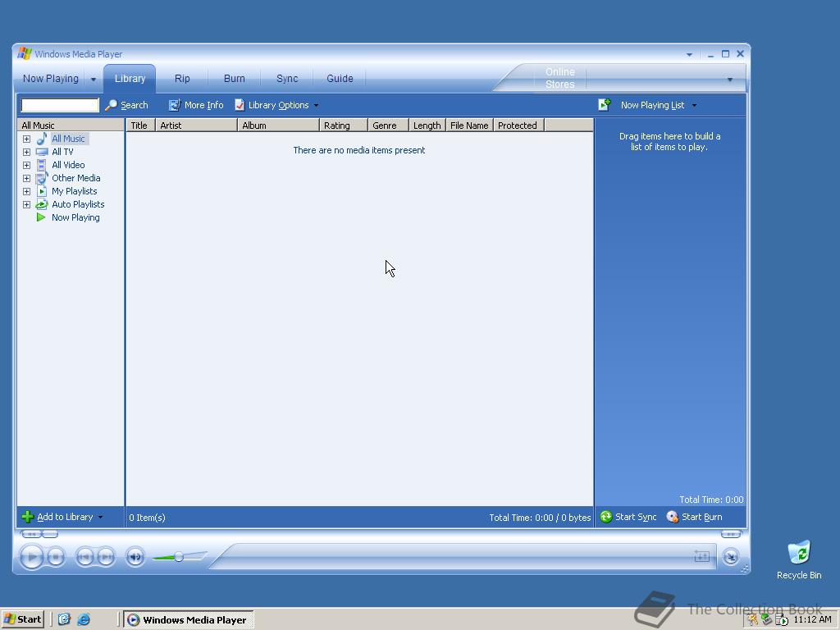This screenshot has width=840, height=630.
Task: Open the Library Options dropdown arrow
Action: coord(316,106)
